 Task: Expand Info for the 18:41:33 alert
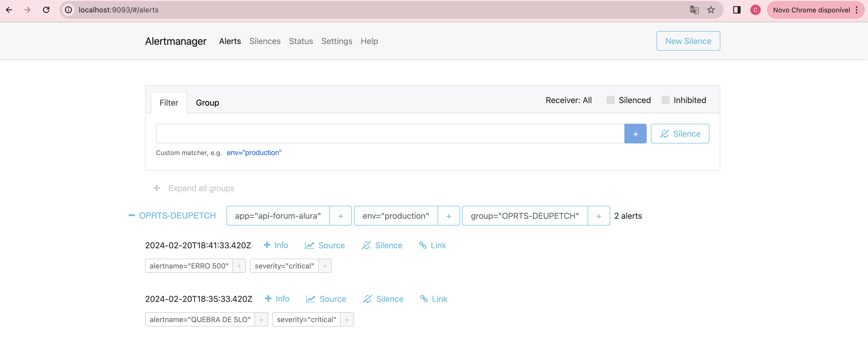276,245
